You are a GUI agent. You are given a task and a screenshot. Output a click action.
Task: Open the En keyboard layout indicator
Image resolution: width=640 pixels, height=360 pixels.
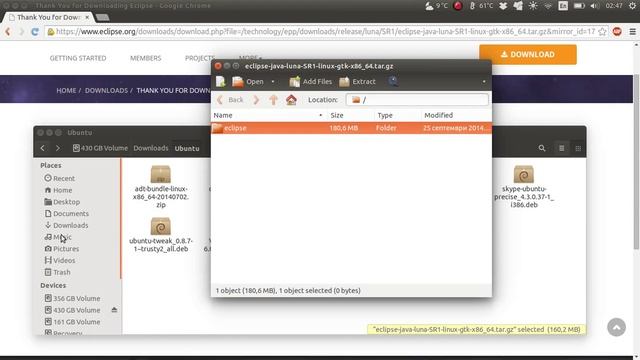563,6
